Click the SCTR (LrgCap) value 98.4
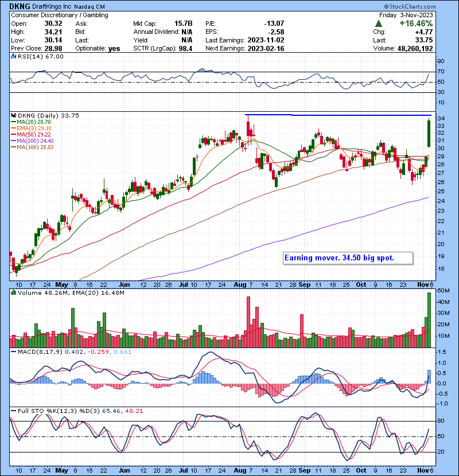Screen dimensions: 459x476 (185, 49)
